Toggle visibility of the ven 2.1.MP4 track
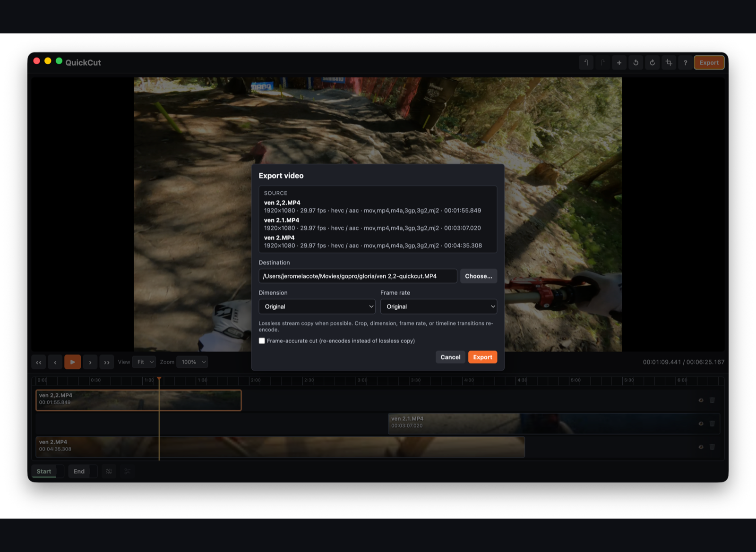This screenshot has height=552, width=756. pos(701,424)
